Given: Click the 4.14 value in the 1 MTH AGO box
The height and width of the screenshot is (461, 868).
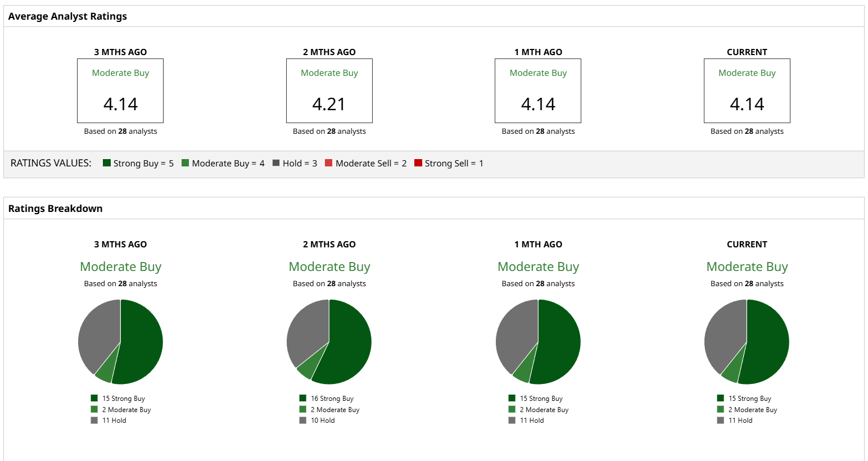Looking at the screenshot, I should pyautogui.click(x=538, y=104).
